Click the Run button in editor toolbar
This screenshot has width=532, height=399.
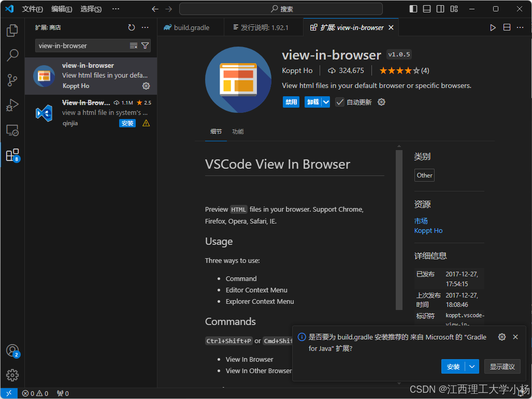point(493,27)
